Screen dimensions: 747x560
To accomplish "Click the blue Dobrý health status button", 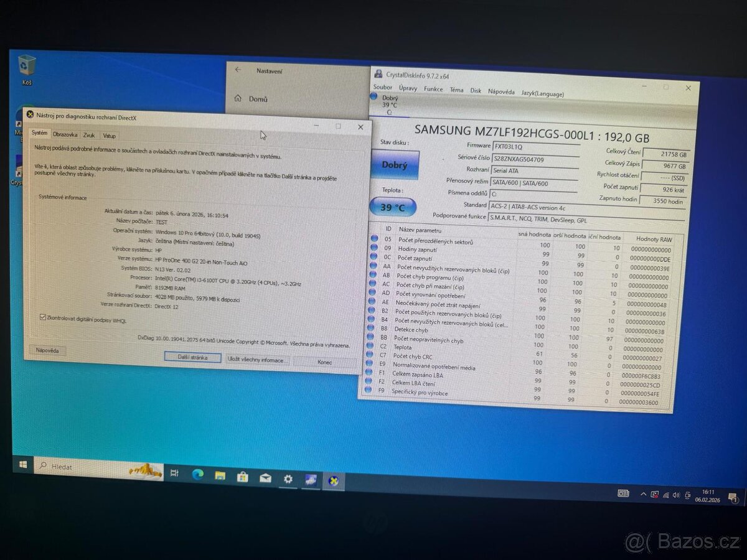I will pos(394,166).
